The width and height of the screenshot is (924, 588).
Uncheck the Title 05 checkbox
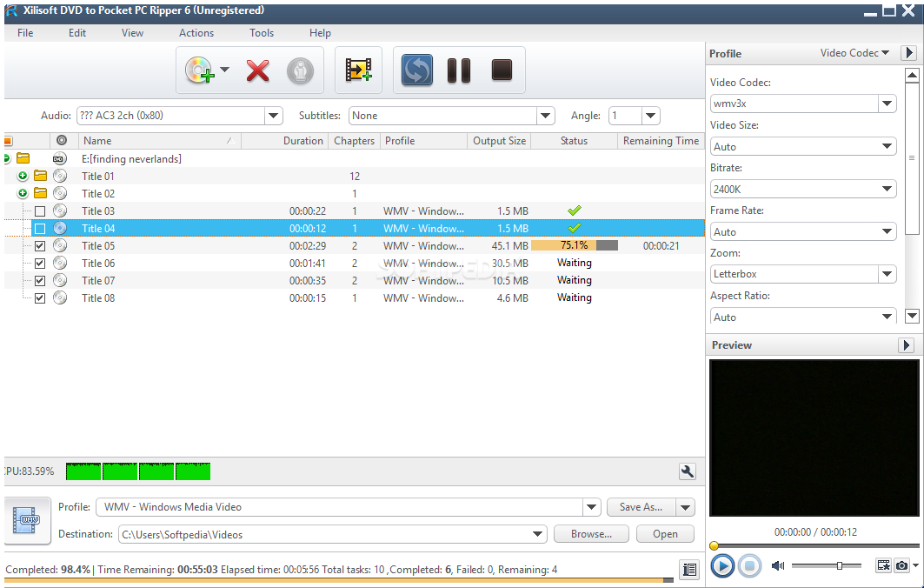point(40,246)
